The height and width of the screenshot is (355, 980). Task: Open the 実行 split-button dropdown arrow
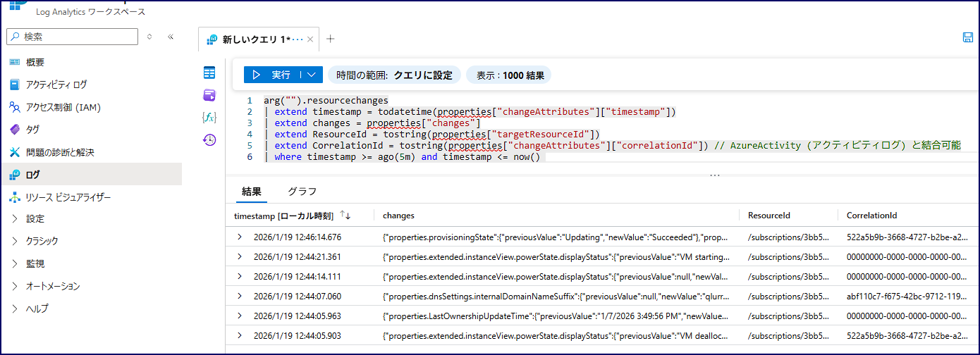coord(312,75)
